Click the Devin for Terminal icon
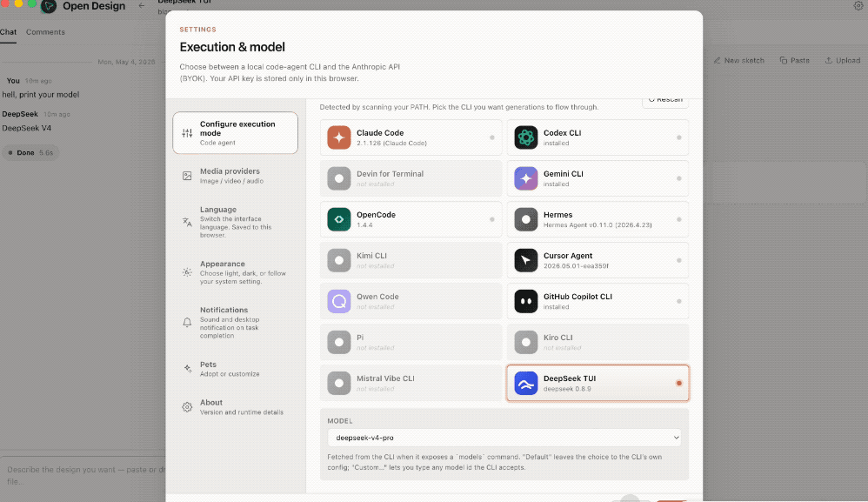 pos(339,178)
